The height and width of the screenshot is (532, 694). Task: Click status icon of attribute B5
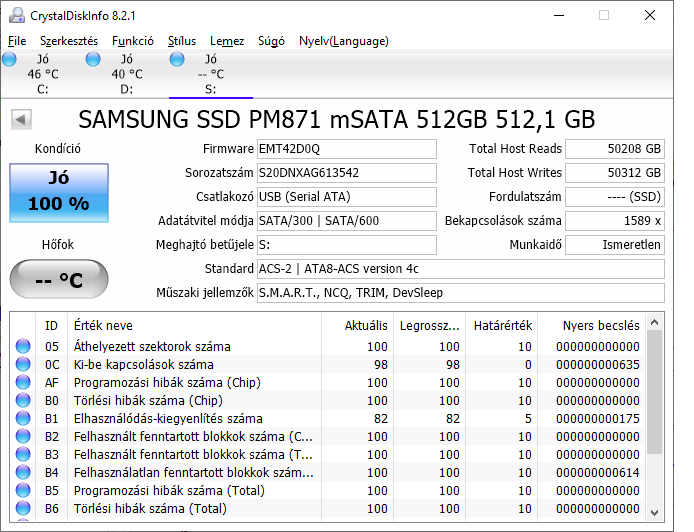click(x=23, y=490)
